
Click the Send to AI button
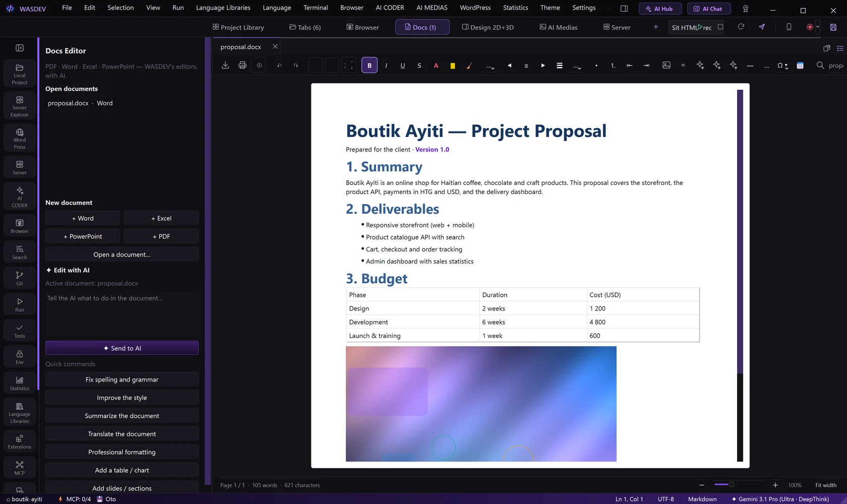pos(122,348)
